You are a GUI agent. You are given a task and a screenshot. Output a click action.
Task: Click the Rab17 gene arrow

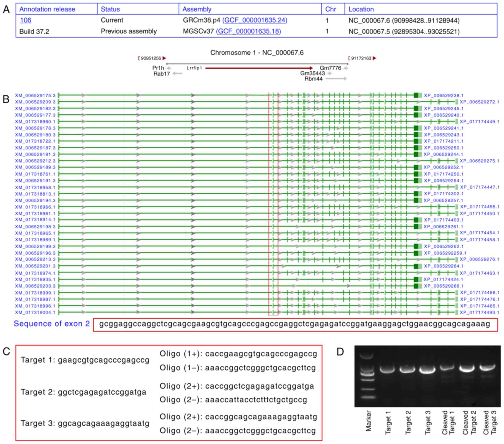click(177, 74)
